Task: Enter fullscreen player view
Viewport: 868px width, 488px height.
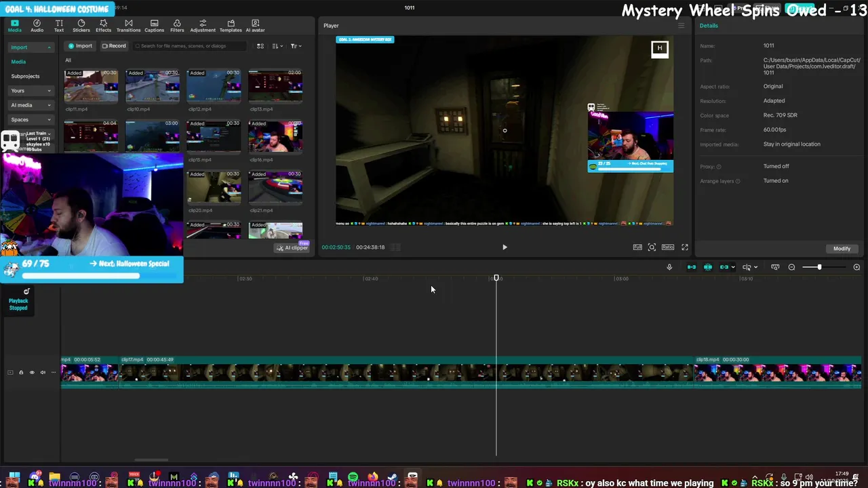Action: (685, 247)
